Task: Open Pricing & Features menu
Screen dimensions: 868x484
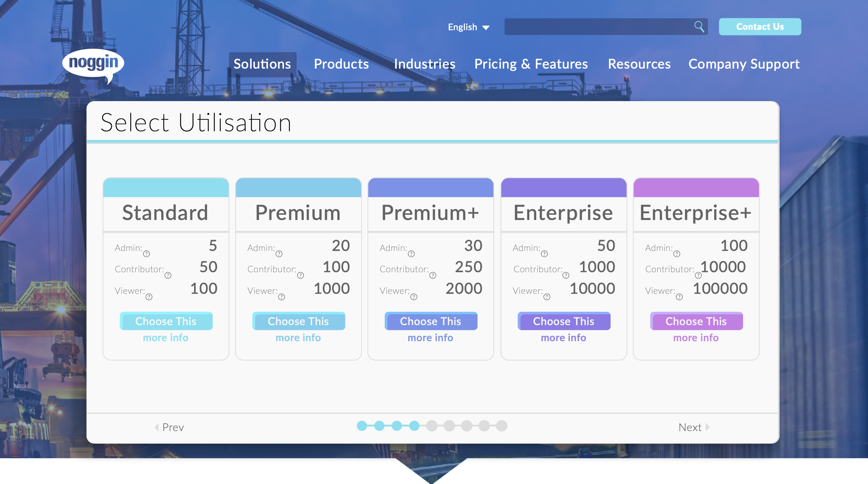Action: tap(531, 64)
